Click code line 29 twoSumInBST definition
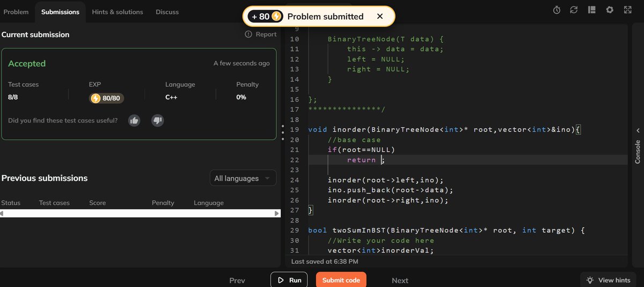This screenshot has width=644, height=287. [x=447, y=230]
